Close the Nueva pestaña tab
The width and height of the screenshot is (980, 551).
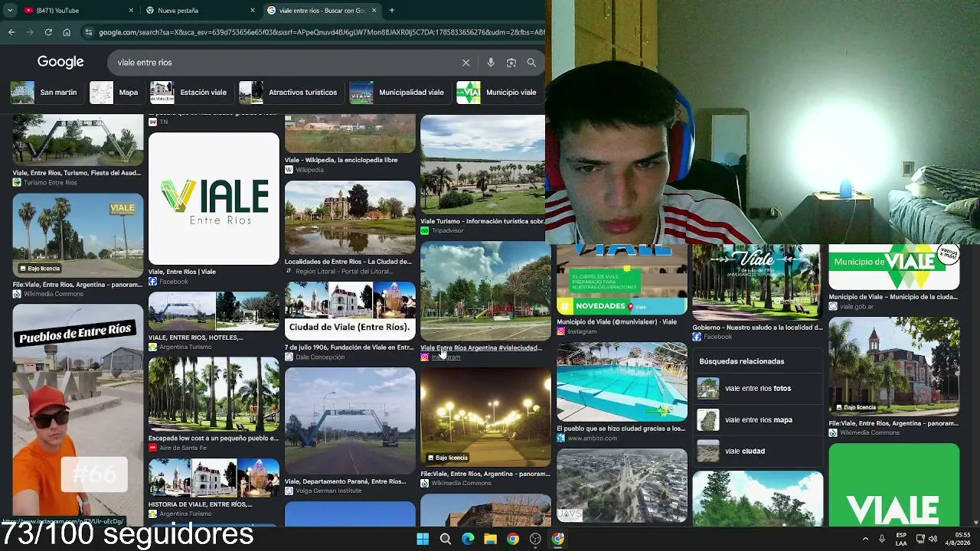[x=253, y=11]
